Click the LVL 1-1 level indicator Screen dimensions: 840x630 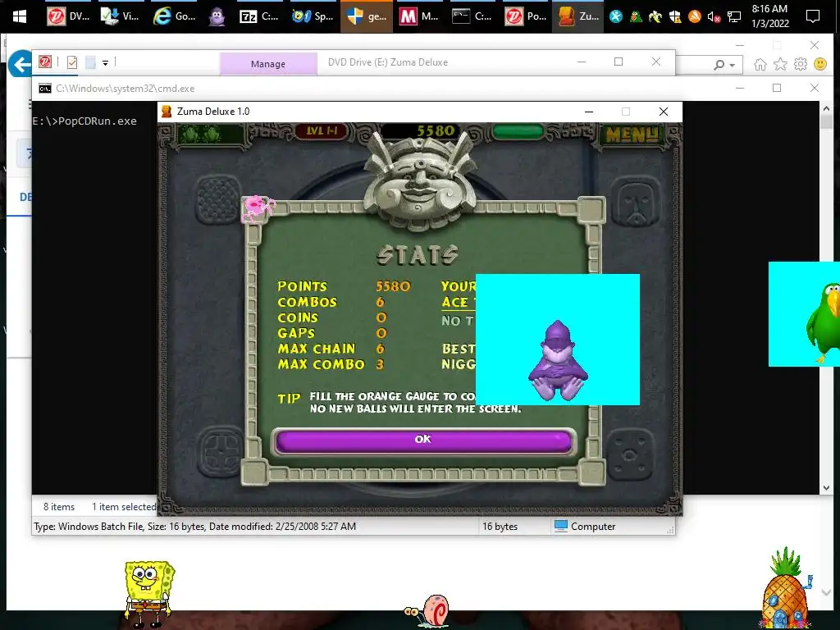pos(322,130)
